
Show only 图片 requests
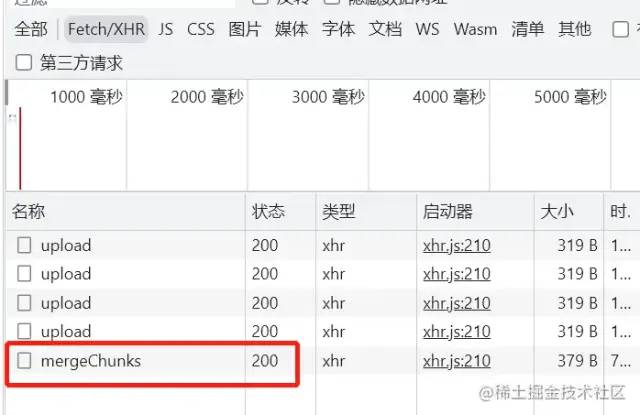[x=244, y=29]
